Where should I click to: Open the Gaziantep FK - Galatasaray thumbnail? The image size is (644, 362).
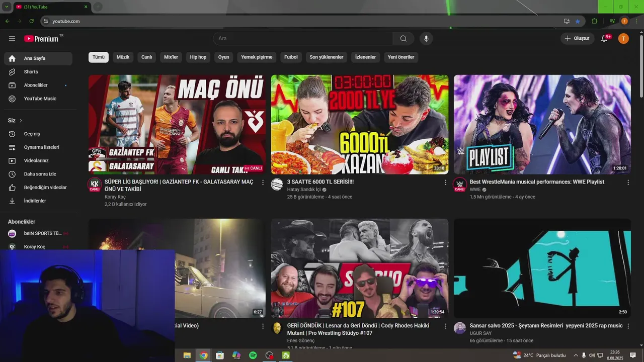pyautogui.click(x=177, y=125)
